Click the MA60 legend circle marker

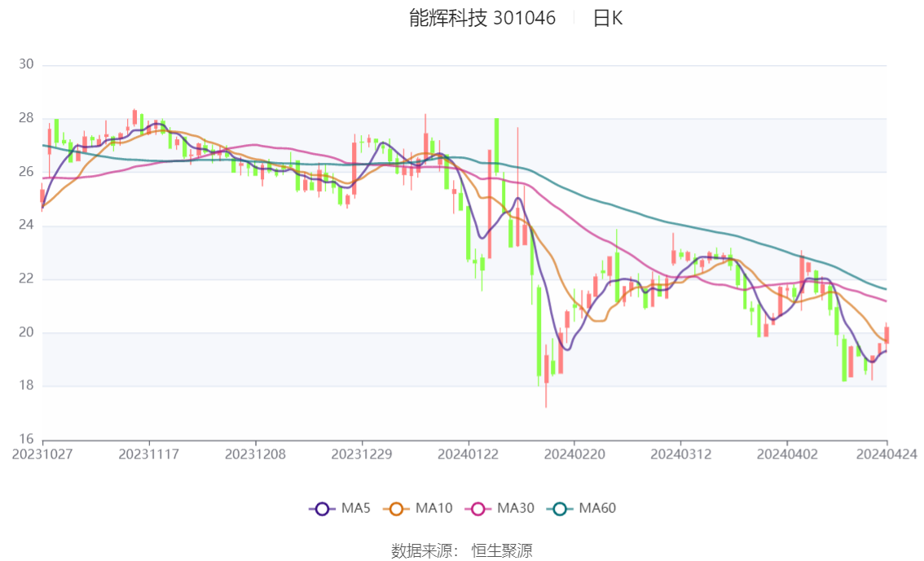561,509
